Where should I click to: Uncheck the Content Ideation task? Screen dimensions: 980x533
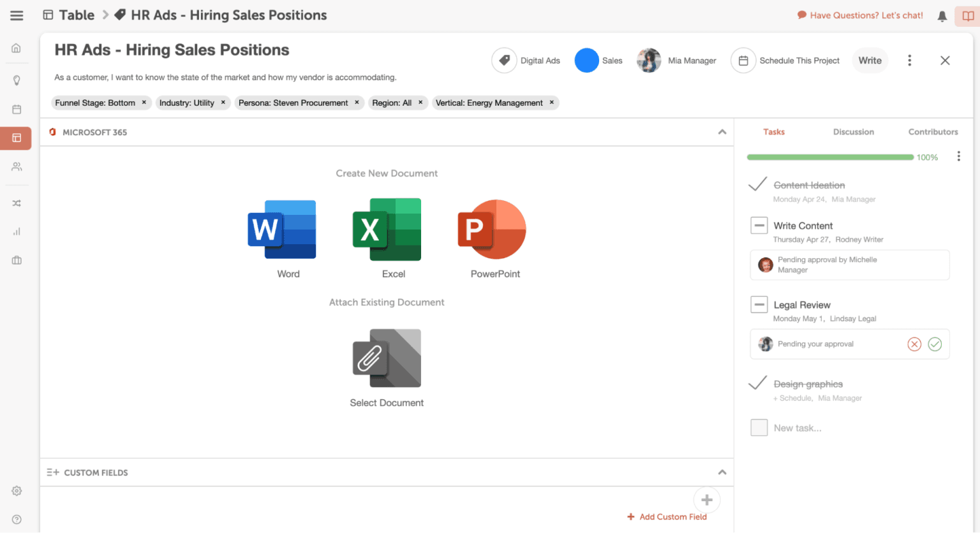click(x=757, y=185)
